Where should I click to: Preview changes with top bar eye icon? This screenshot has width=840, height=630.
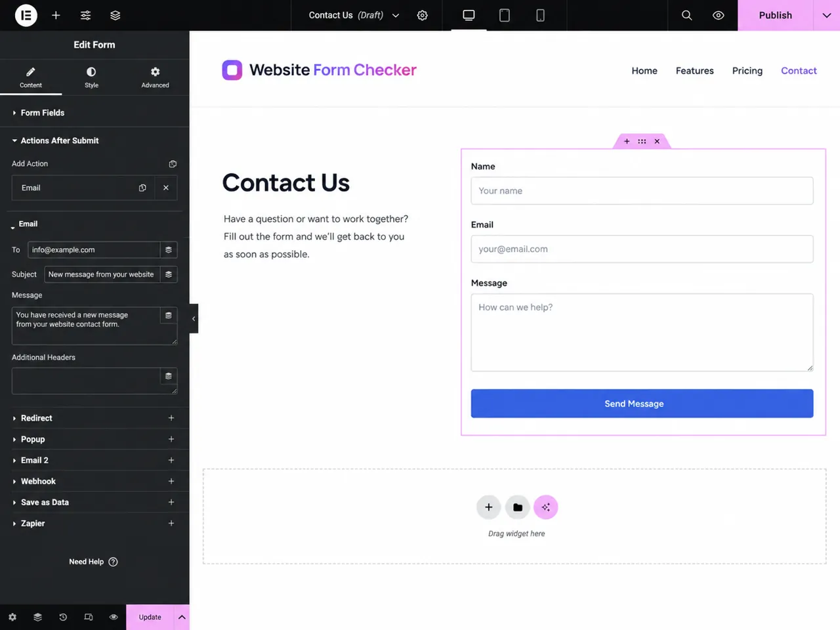[x=719, y=15]
